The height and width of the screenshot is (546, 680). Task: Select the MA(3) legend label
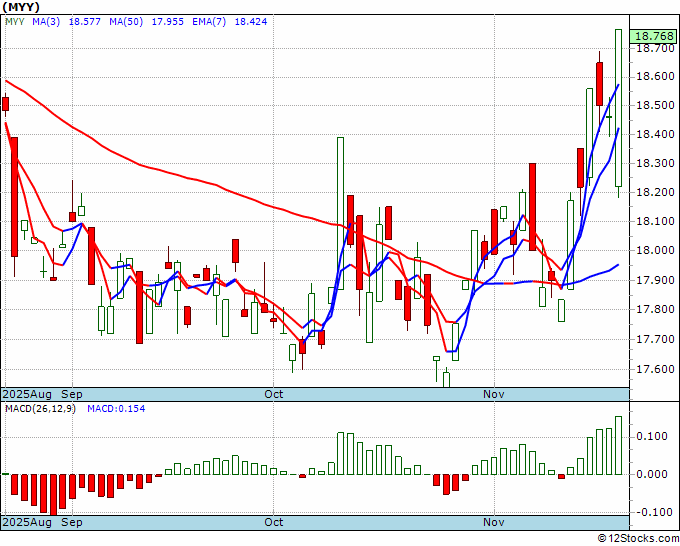[x=46, y=22]
